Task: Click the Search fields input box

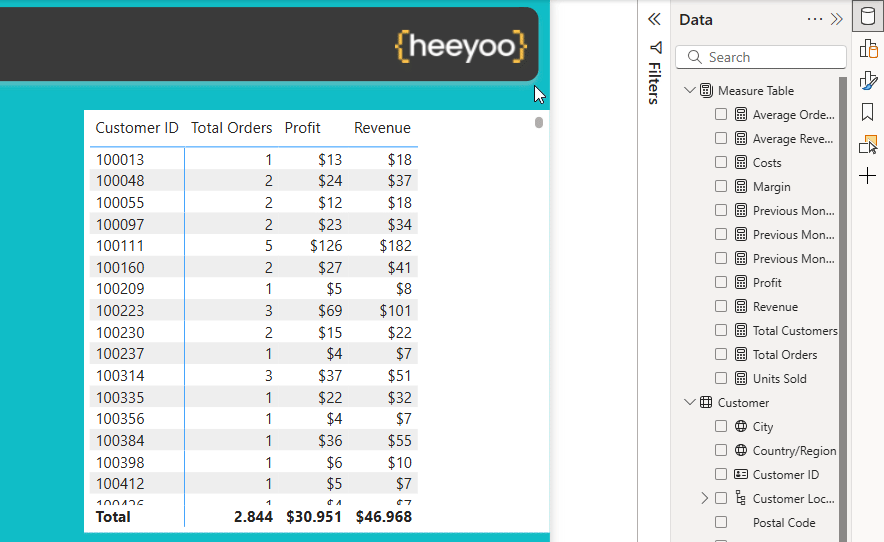Action: 761,57
